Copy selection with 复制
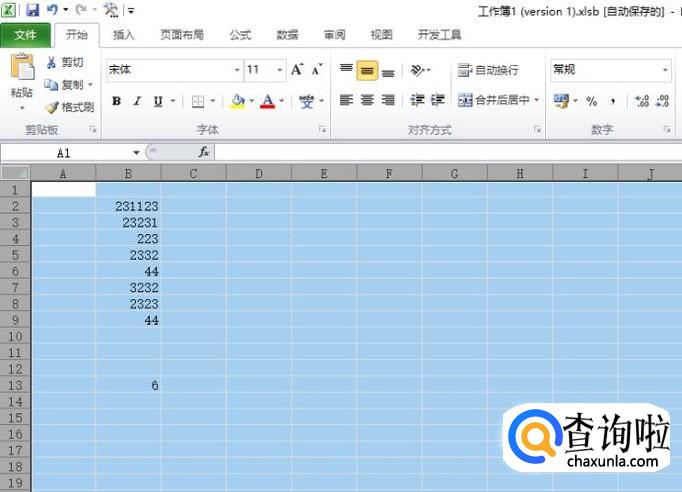The width and height of the screenshot is (682, 492). coord(64,85)
